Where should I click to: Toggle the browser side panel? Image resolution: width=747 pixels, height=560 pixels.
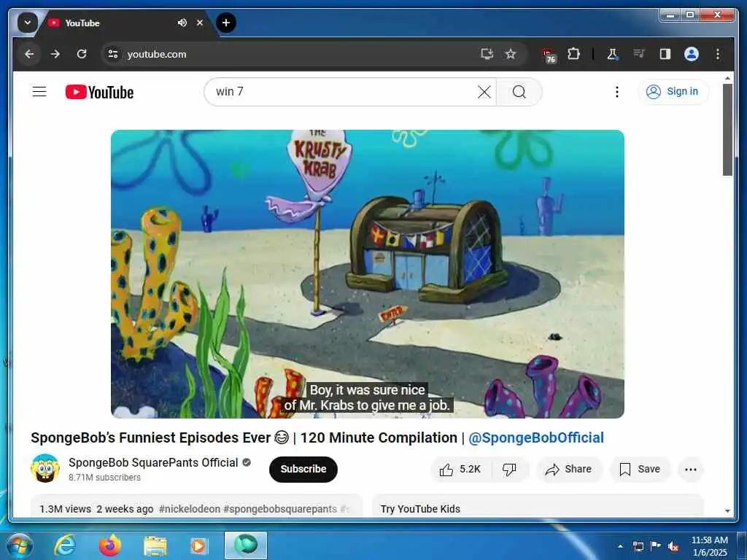[x=665, y=54]
